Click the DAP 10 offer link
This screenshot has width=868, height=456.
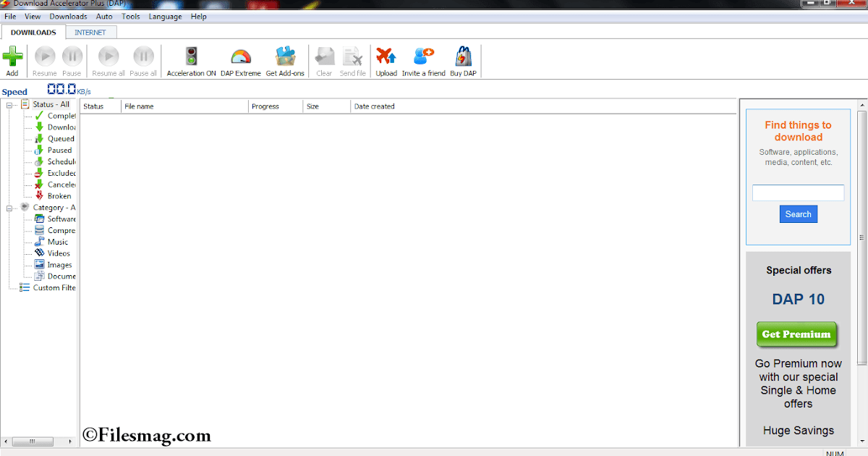pos(798,300)
